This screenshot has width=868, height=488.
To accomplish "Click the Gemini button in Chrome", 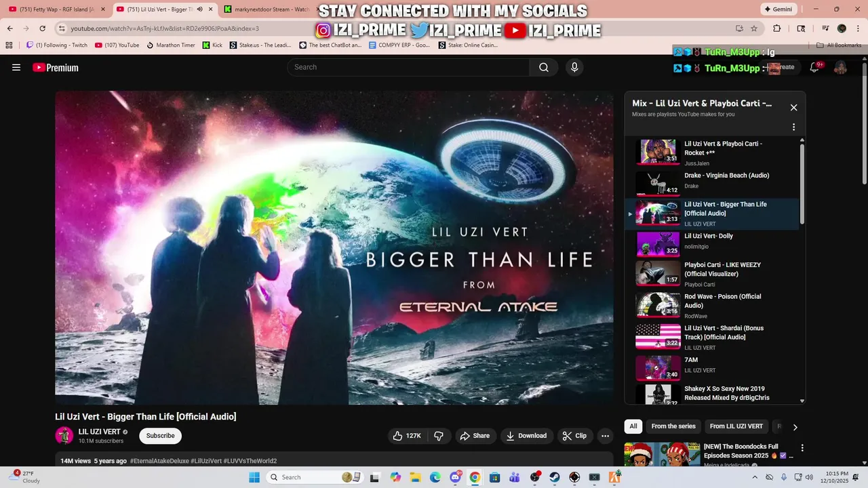I will (x=778, y=9).
